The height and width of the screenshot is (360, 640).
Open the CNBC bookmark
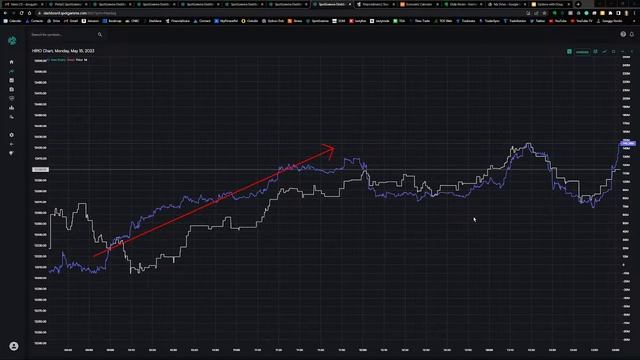click(132, 21)
